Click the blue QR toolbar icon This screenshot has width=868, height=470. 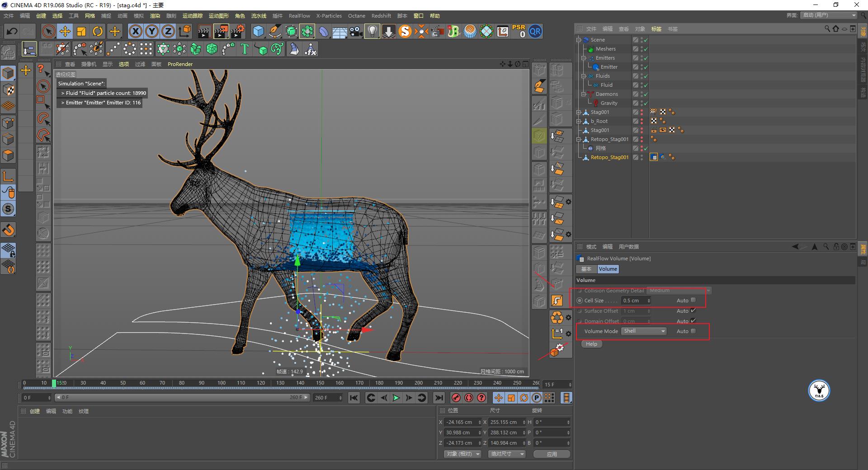pos(535,31)
